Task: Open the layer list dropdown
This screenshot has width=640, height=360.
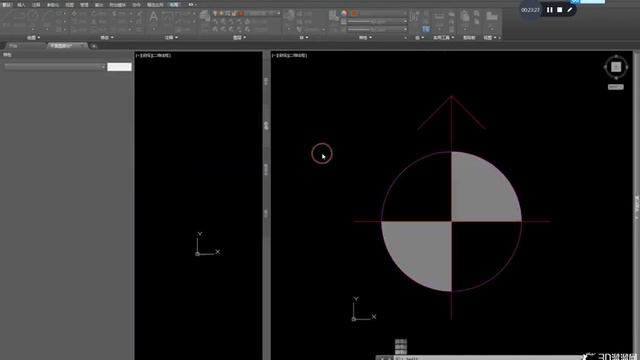Action: pos(279,13)
